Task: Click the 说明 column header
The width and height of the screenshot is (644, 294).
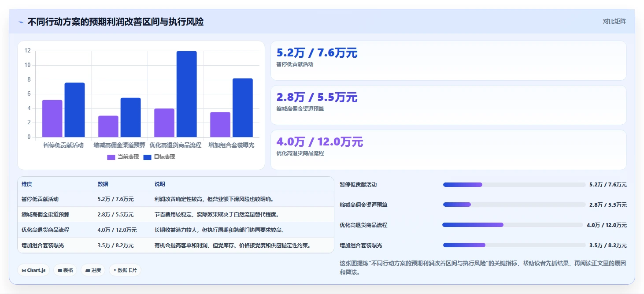Action: pos(160,184)
